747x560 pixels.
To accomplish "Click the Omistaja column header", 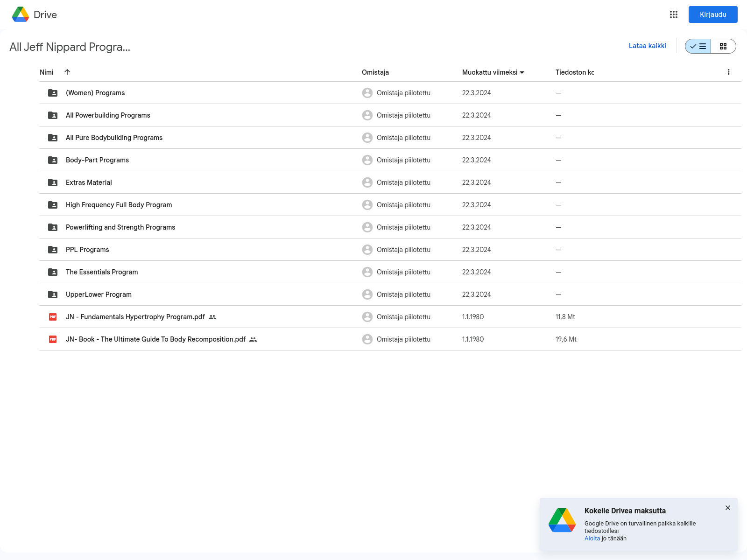I will tap(375, 72).
